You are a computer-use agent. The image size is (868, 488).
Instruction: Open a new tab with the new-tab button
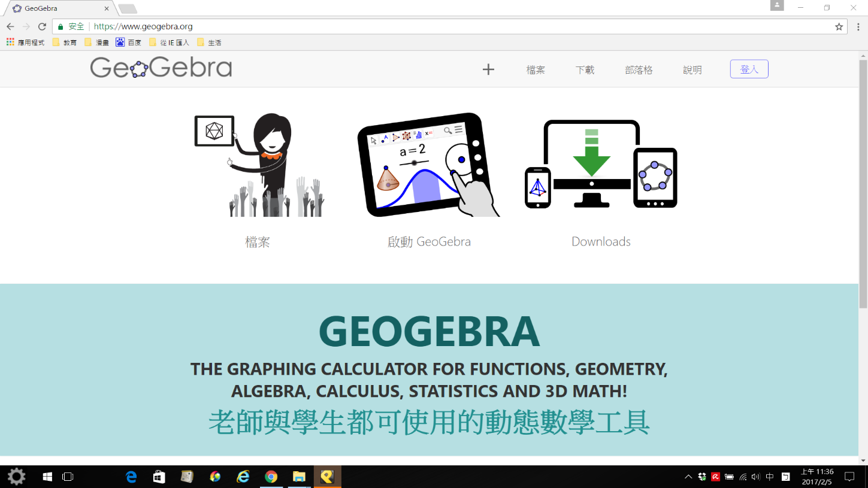(x=128, y=9)
